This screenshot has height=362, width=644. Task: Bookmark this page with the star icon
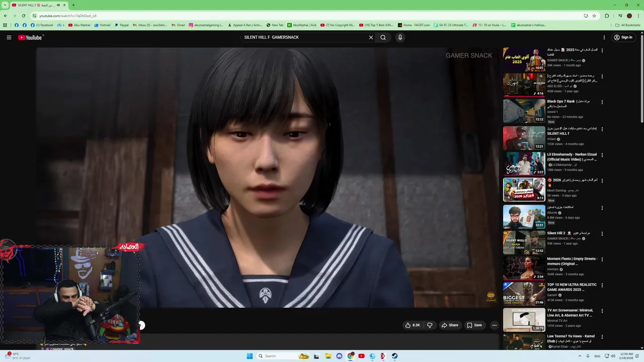594,16
